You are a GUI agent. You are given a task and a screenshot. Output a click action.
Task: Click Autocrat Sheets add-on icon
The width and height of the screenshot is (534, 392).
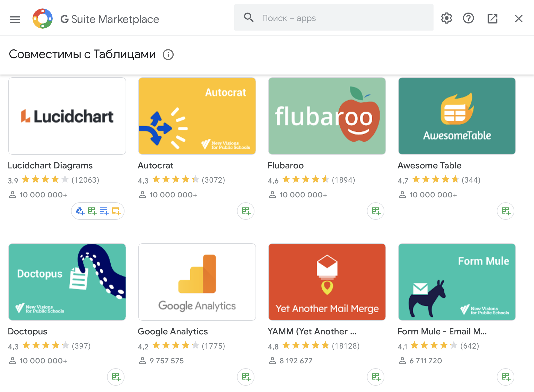point(246,211)
